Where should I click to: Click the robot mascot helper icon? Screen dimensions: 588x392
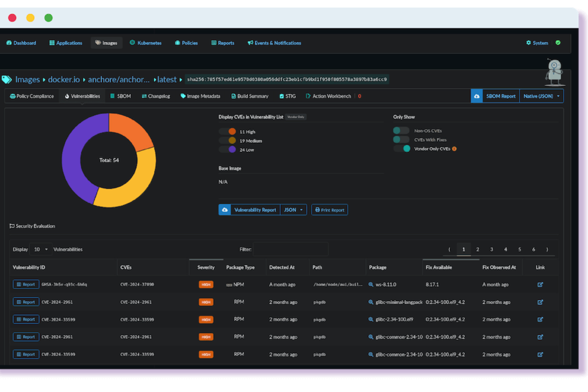[555, 72]
